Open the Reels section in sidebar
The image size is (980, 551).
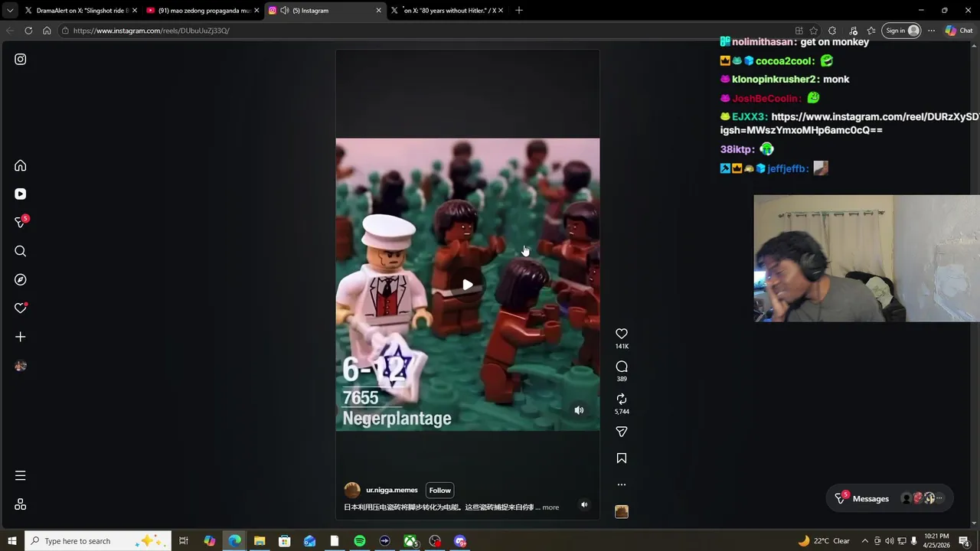coord(21,194)
